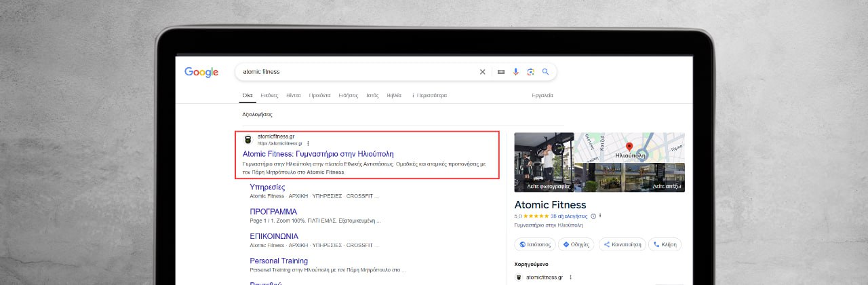This screenshot has width=868, height=285.
Task: Click the snippet text under Υπηρεσίες sitelink
Action: (314, 196)
